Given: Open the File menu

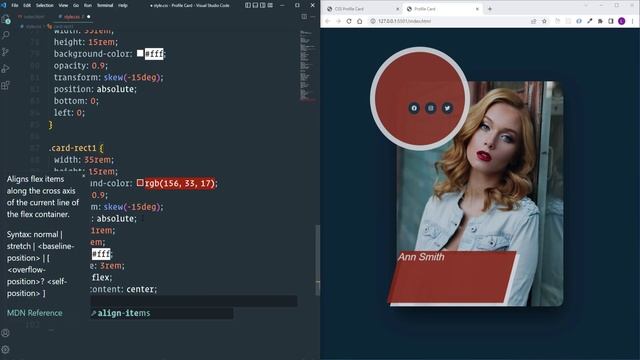Looking at the screenshot, I should 15,5.
